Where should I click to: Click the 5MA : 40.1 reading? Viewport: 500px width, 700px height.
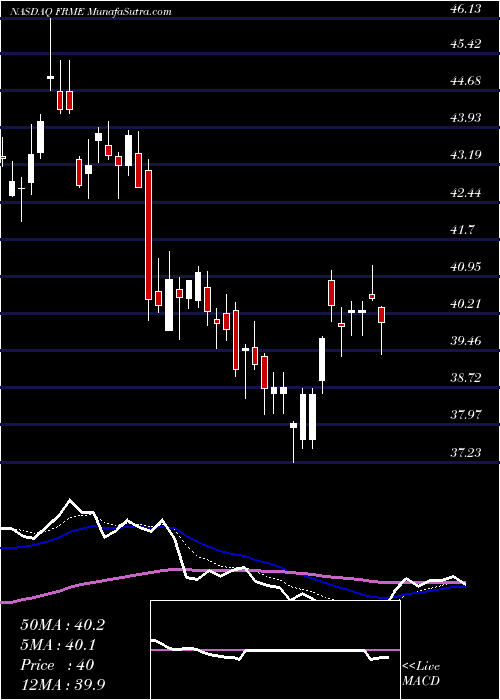coord(58,645)
